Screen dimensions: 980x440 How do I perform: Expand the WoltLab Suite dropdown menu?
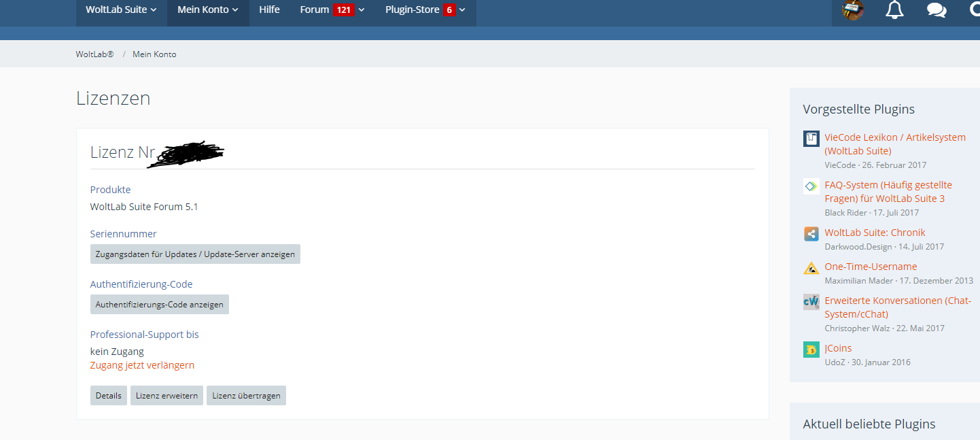[x=121, y=10]
